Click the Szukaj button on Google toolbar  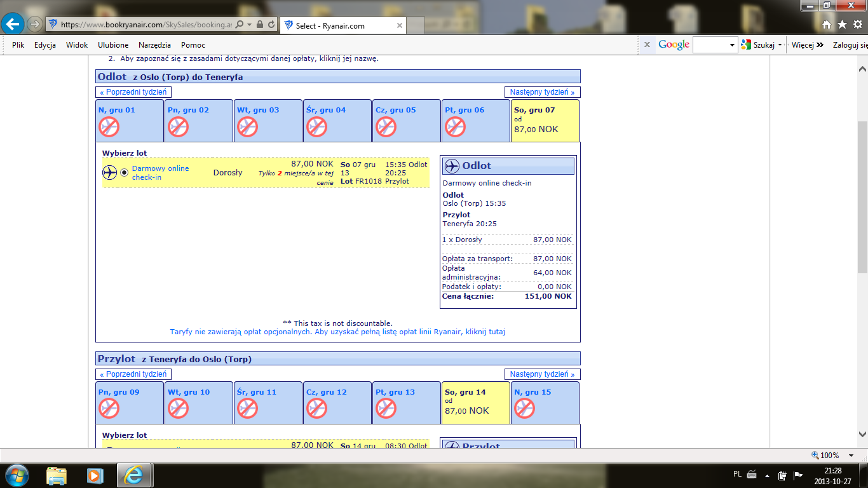point(758,45)
